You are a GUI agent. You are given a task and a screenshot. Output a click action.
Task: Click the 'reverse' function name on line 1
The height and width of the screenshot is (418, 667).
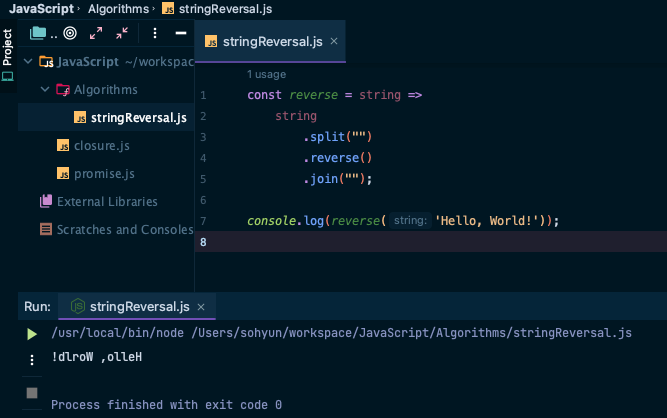(x=314, y=95)
